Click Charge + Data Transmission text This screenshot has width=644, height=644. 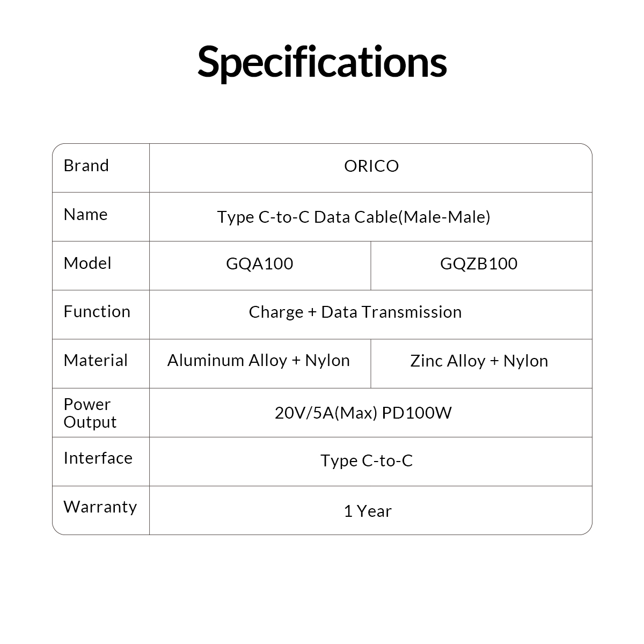[355, 312]
